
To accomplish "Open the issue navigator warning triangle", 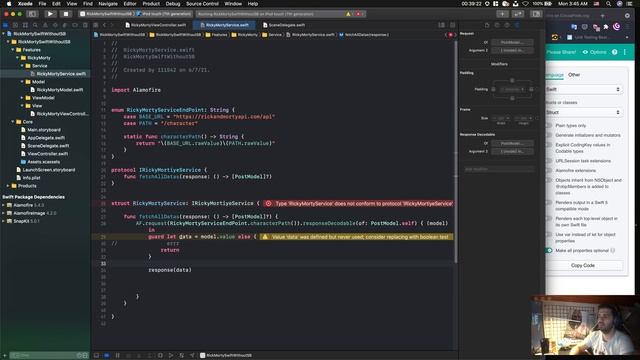I will [x=45, y=25].
